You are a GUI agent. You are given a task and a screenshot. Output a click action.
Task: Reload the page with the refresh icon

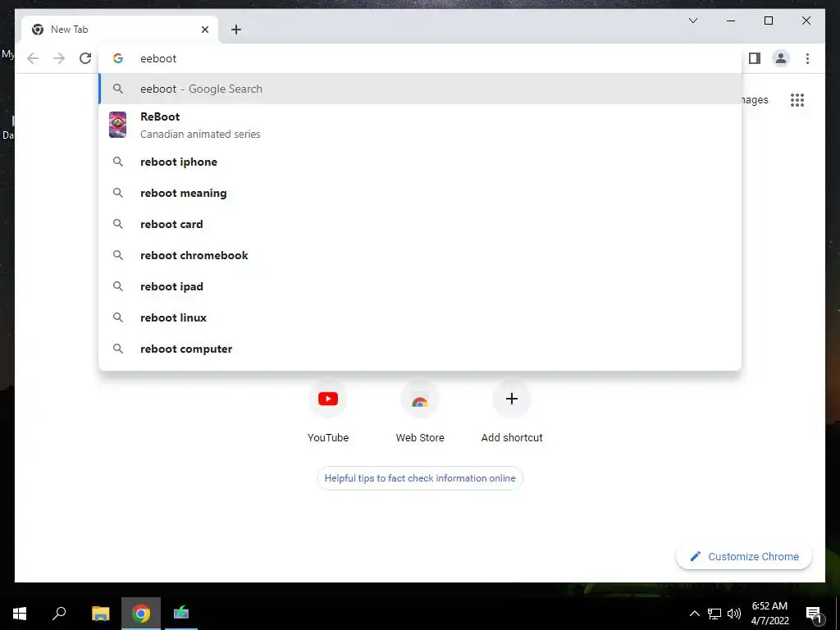(85, 58)
